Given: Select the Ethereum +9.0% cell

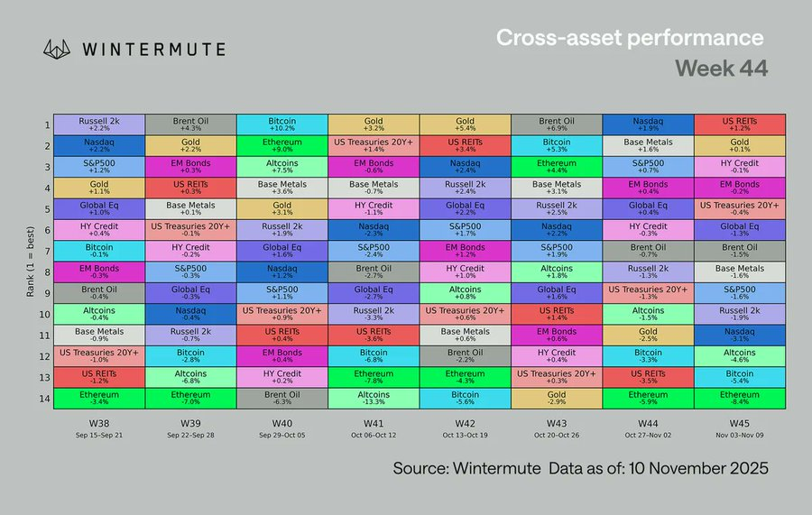Looking at the screenshot, I should tap(281, 145).
